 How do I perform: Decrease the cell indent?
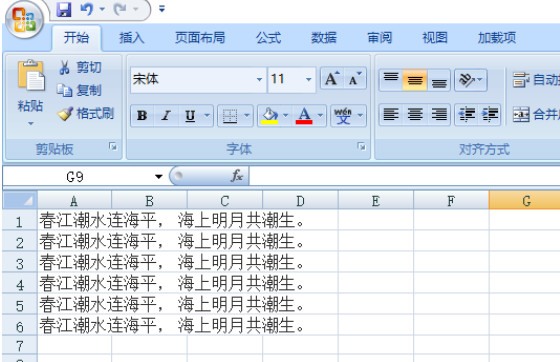(x=466, y=115)
